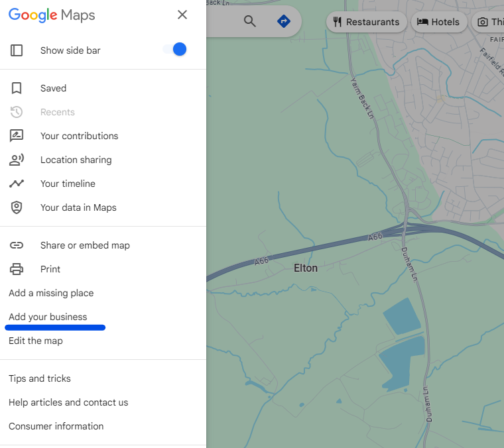Click the fork and knife Restaurants icon
504x448 pixels.
click(x=337, y=22)
